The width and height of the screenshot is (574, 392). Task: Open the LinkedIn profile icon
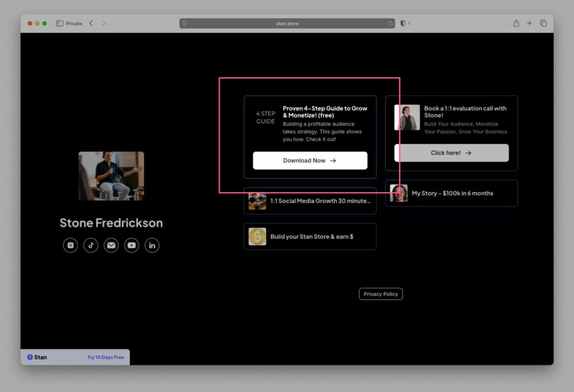point(152,245)
